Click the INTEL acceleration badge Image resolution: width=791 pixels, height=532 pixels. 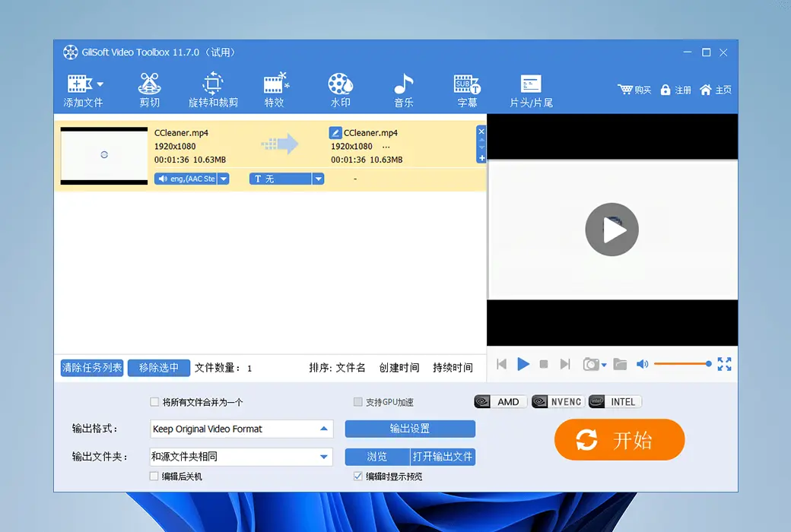pyautogui.click(x=615, y=402)
